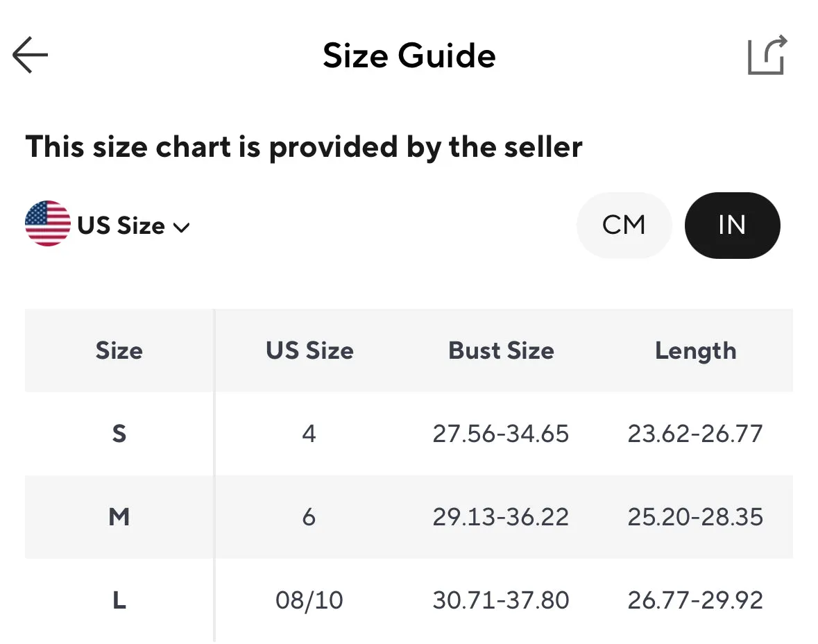Click the seller size chart notice text
818x644 pixels.
point(304,146)
